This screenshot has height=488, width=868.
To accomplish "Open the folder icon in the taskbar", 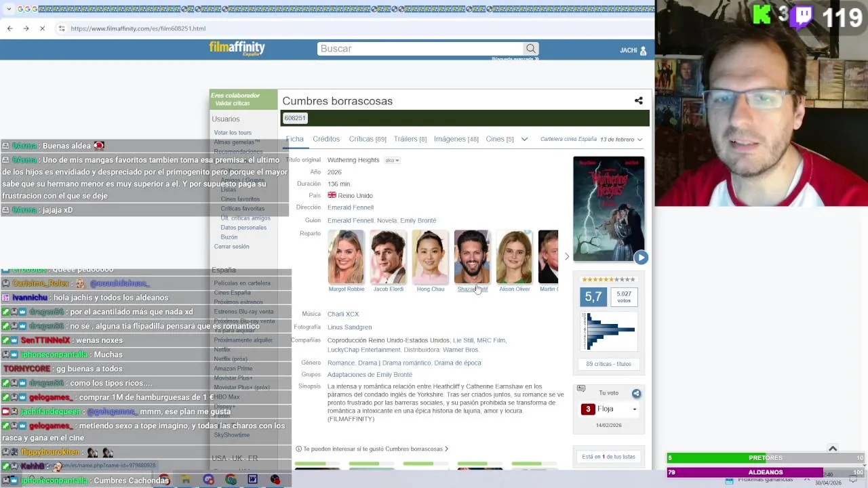I will click(186, 480).
